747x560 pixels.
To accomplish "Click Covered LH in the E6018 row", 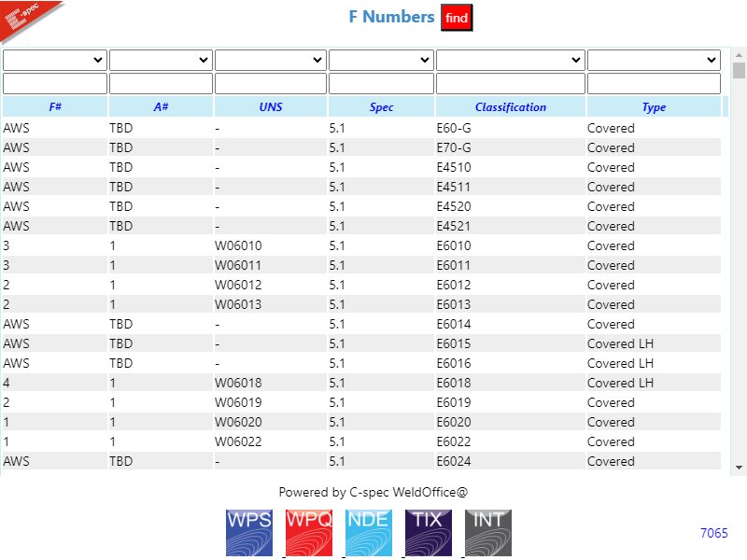I will 620,383.
